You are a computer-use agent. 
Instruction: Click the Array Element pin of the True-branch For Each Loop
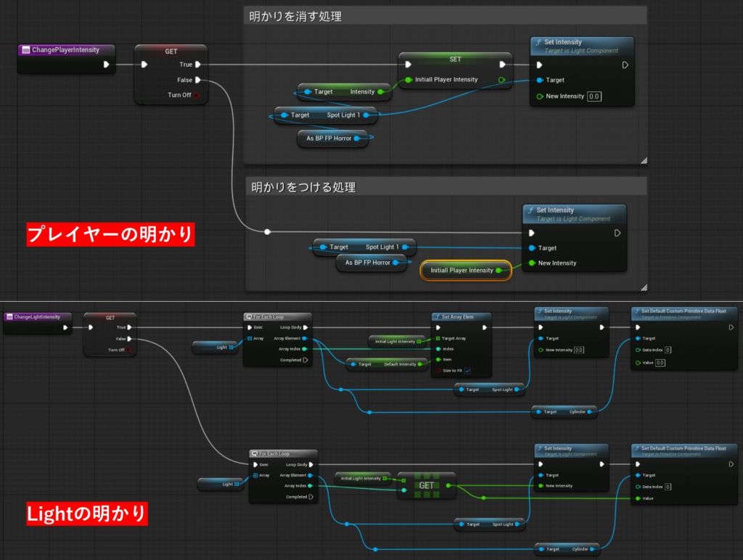tap(304, 338)
